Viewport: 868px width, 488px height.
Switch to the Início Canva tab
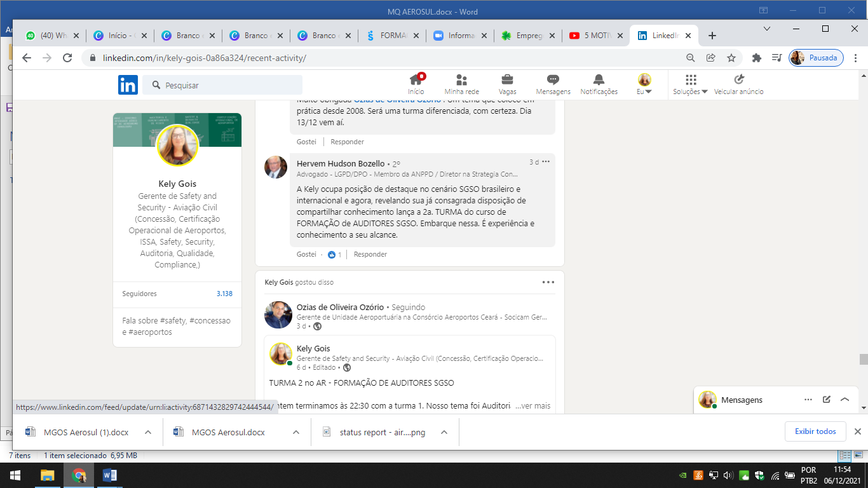121,36
